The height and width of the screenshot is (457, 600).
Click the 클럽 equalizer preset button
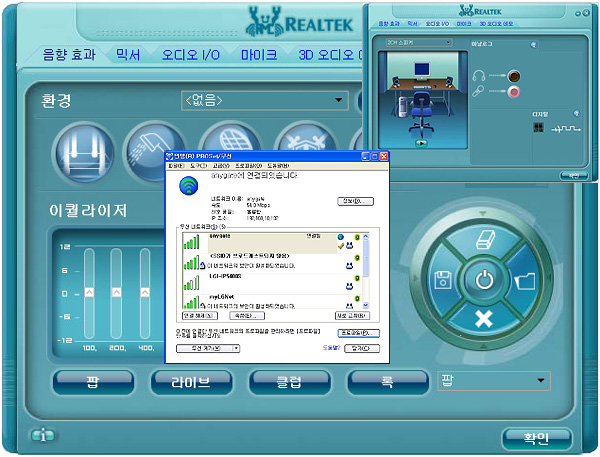click(289, 382)
